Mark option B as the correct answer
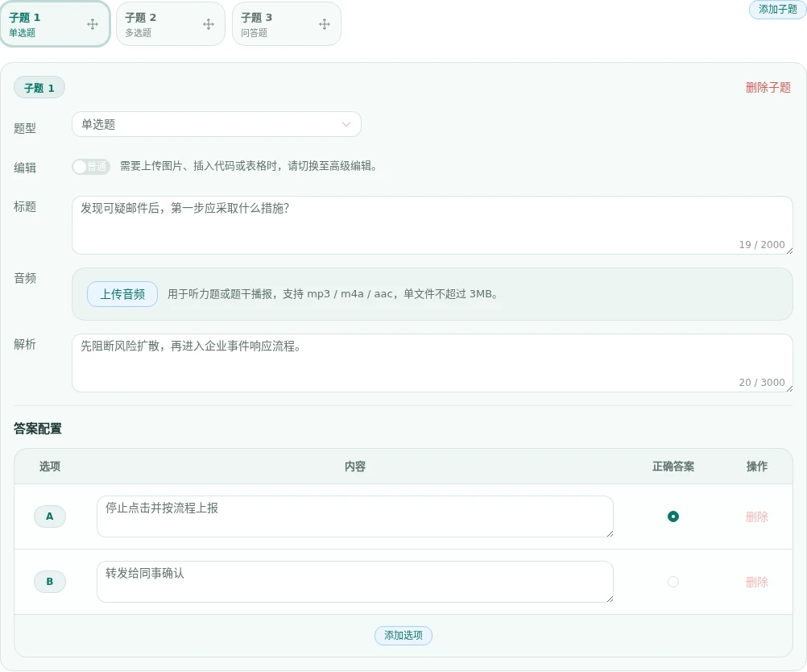Viewport: 807px width, 672px height. 672,582
